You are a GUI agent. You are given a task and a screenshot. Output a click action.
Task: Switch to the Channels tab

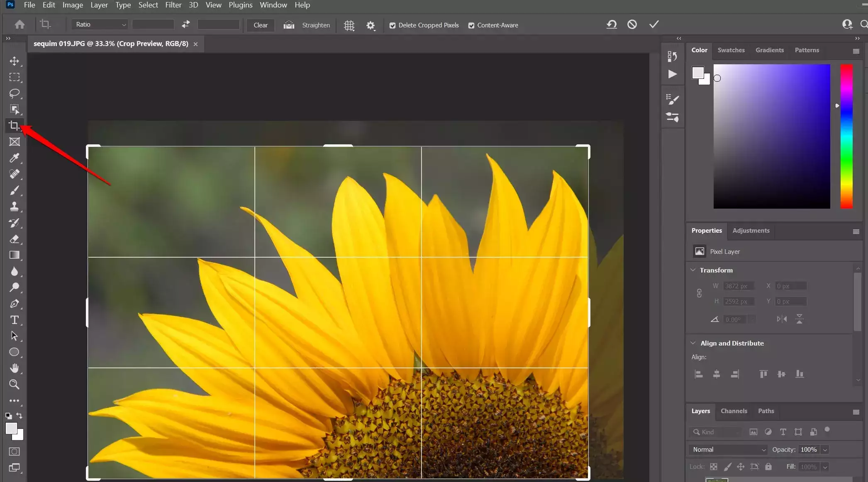[734, 411]
